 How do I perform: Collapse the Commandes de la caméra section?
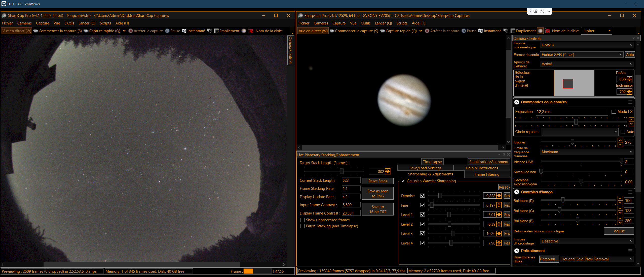point(517,102)
